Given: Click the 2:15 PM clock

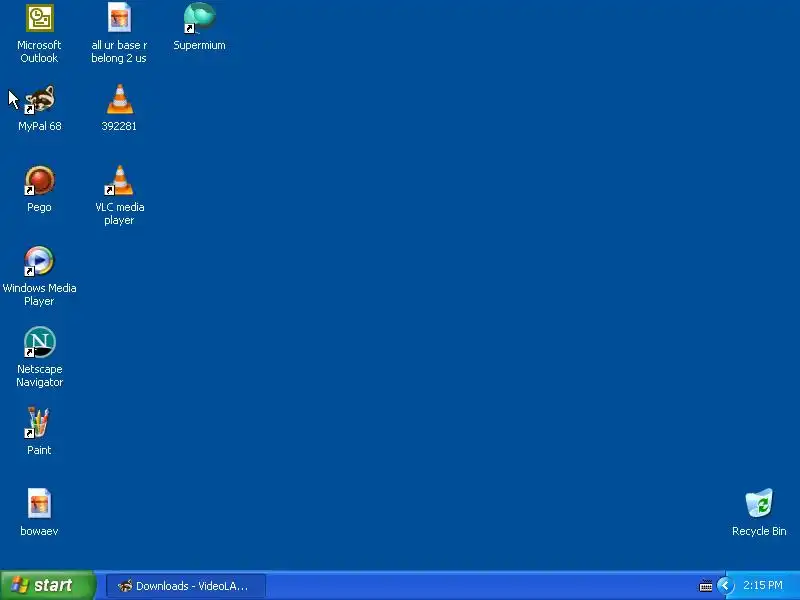Looking at the screenshot, I should coord(762,585).
